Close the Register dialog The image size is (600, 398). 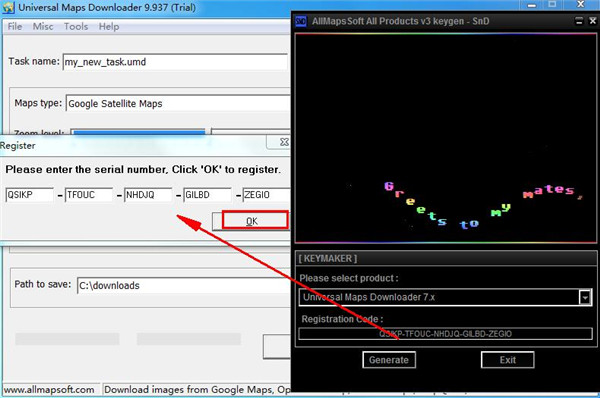[x=284, y=142]
